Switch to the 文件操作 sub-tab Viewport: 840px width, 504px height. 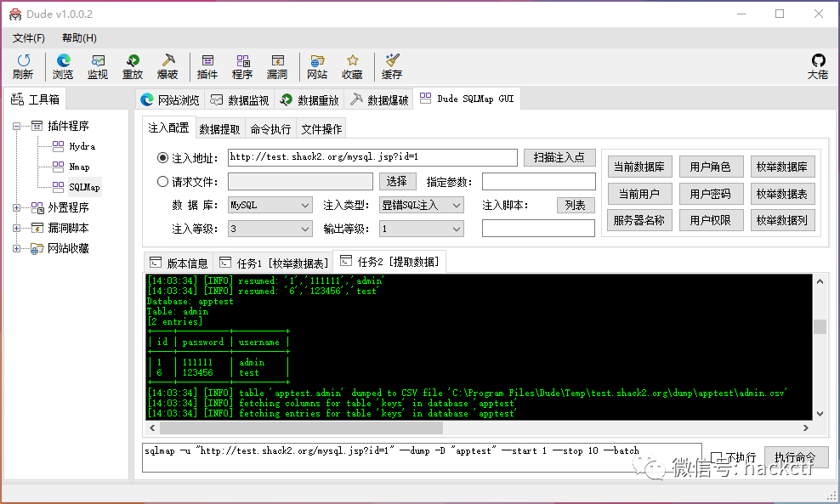tap(321, 129)
